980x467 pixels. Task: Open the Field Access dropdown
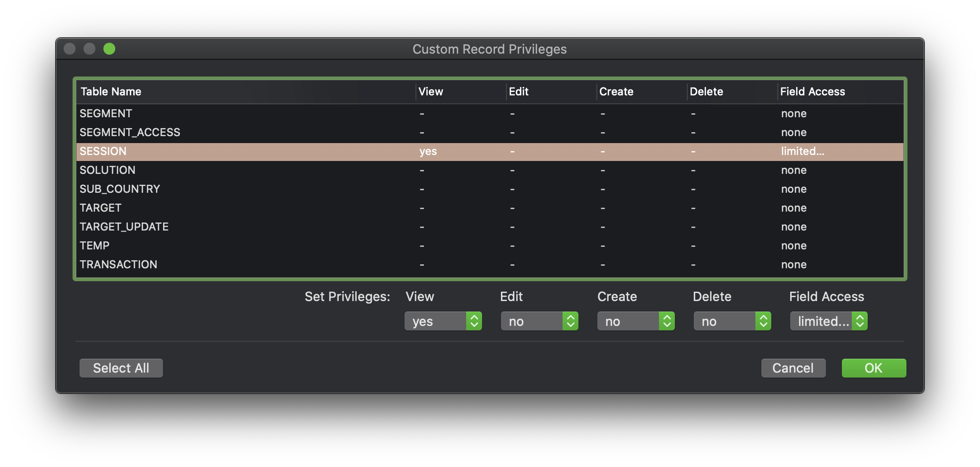pos(828,321)
